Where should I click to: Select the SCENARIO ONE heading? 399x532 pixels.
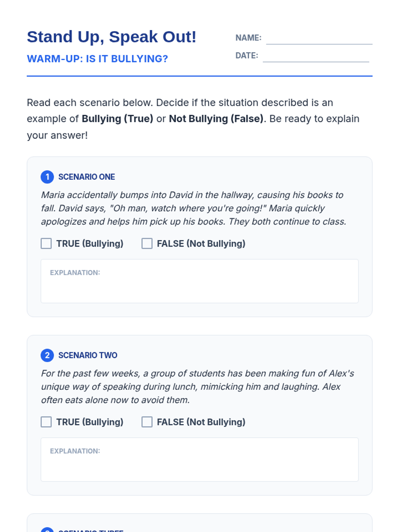(x=87, y=177)
